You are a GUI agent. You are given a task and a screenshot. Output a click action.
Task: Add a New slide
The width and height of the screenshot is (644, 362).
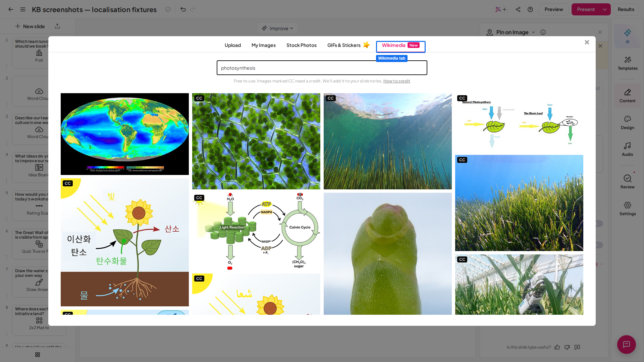point(30,26)
